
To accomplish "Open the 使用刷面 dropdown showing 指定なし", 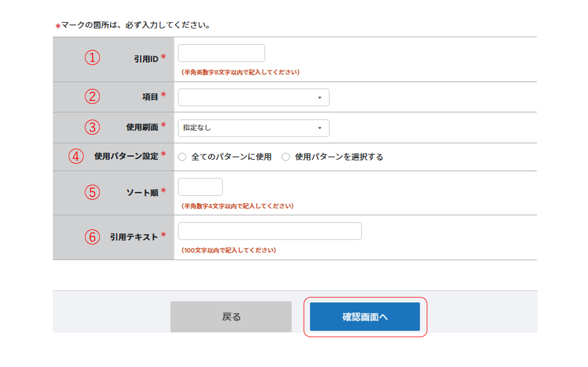I will tap(253, 128).
